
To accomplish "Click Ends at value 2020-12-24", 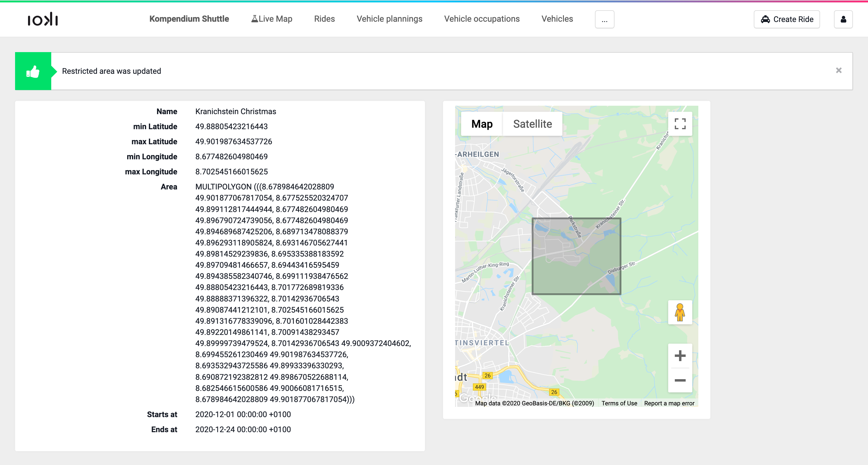I will pos(243,429).
